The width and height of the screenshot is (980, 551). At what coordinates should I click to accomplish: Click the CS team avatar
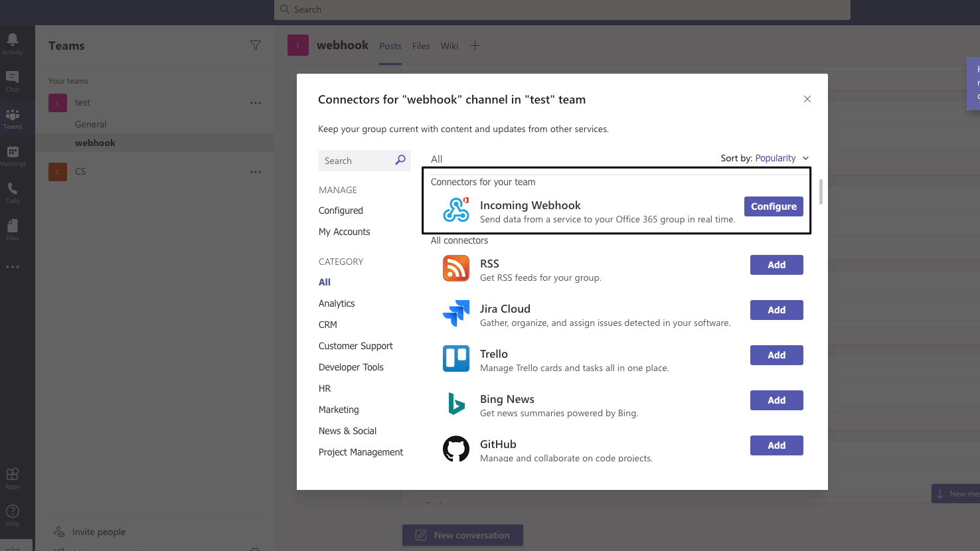58,171
